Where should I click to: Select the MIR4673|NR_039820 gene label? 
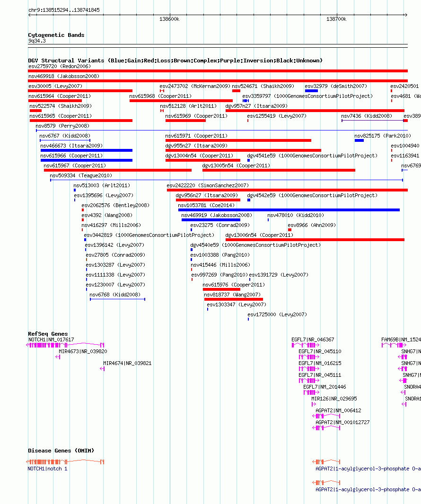pos(83,352)
